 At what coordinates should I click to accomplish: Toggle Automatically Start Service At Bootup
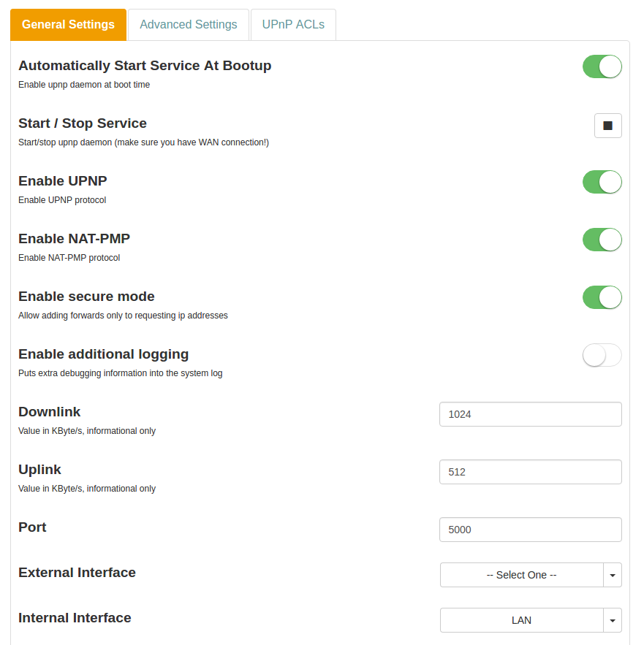(602, 66)
